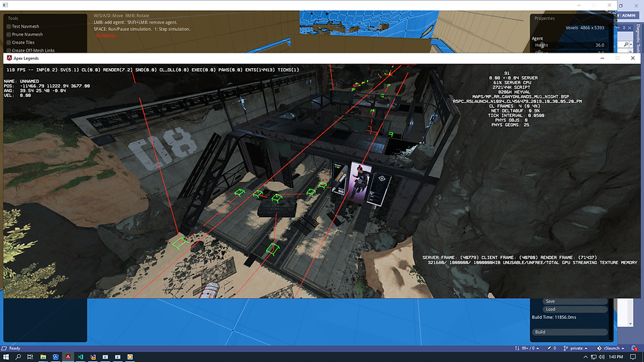Image resolution: width=644 pixels, height=362 pixels.
Task: Click the network tray icon
Action: [x=594, y=357]
